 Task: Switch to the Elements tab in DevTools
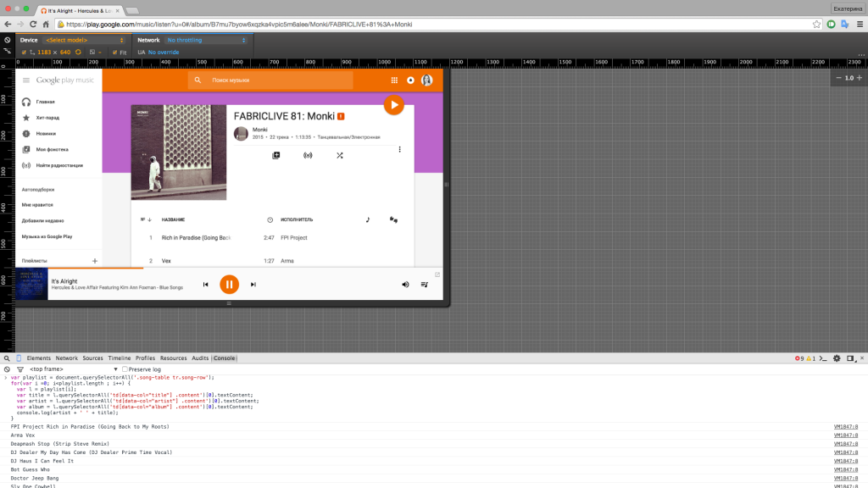[39, 358]
